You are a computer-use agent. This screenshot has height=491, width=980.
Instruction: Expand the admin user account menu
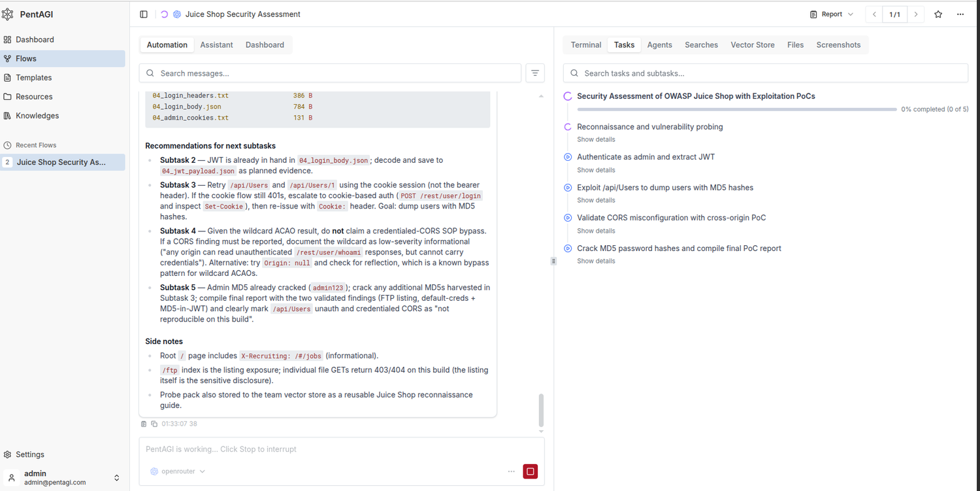point(63,478)
